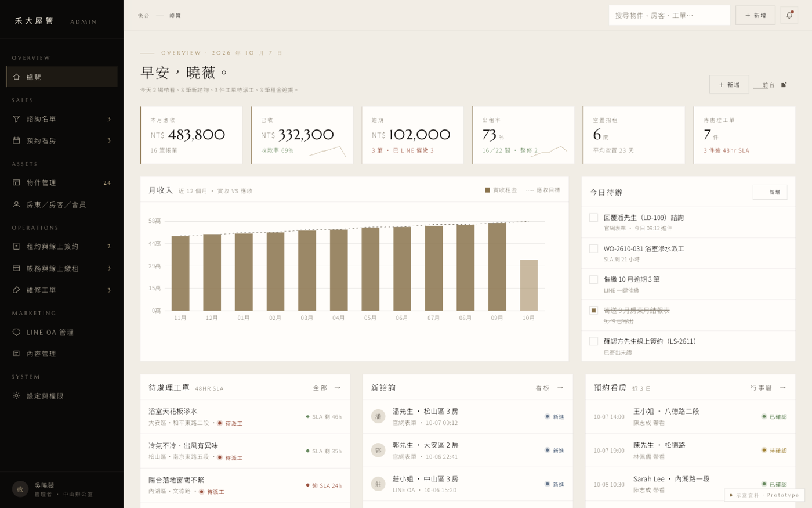Click the 實收租金 legend swatch
This screenshot has height=508, width=812.
point(487,190)
